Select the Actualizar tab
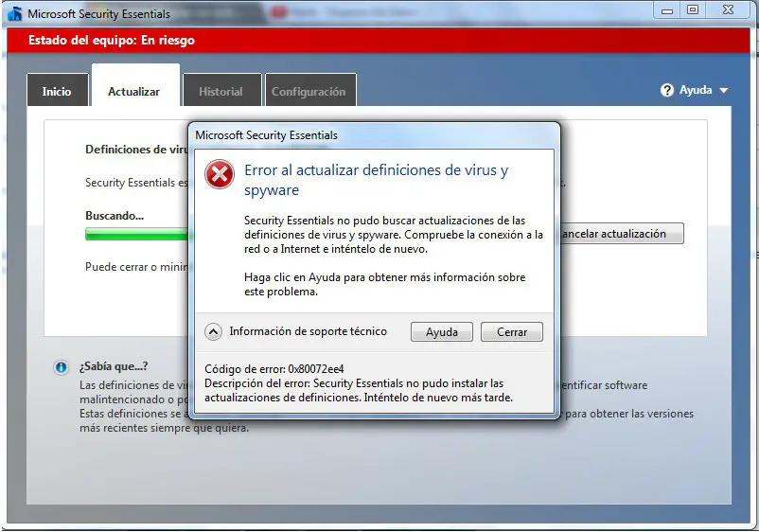Viewport: 759px width, 532px height. coord(134,87)
